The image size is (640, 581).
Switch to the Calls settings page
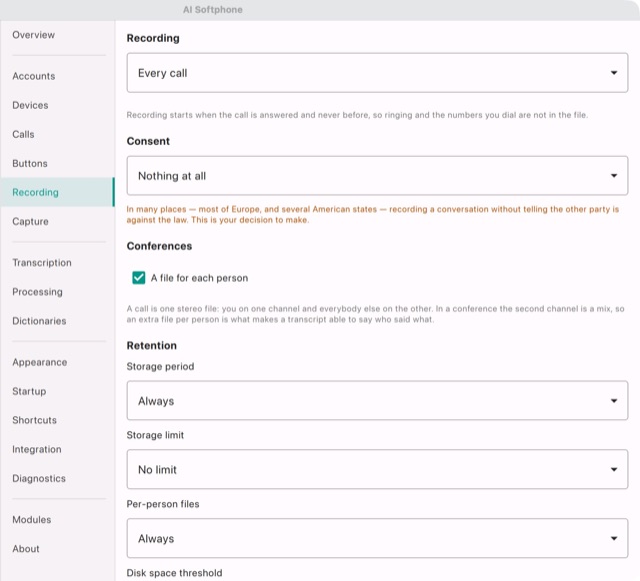pyautogui.click(x=58, y=134)
